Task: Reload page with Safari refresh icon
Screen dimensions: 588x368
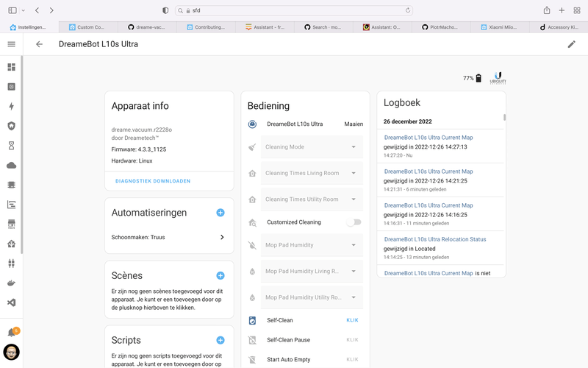Action: coord(408,10)
